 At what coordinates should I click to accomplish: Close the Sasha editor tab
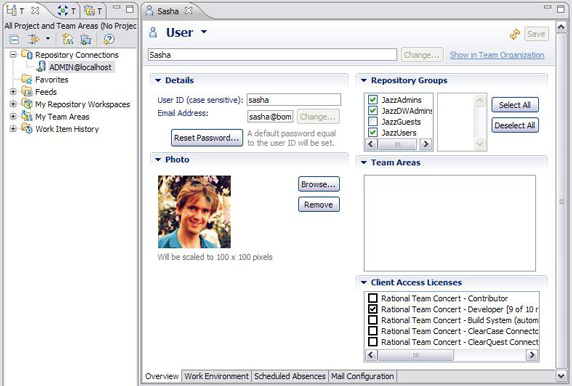(x=188, y=11)
